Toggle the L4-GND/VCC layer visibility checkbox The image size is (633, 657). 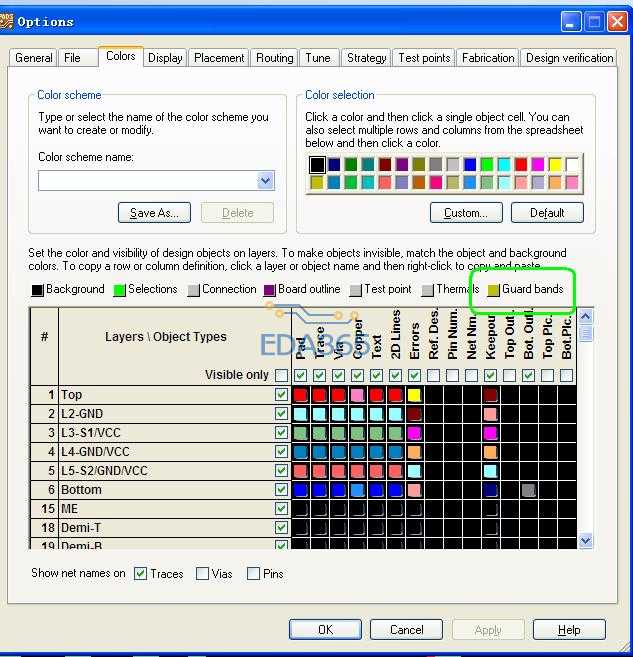(x=281, y=452)
